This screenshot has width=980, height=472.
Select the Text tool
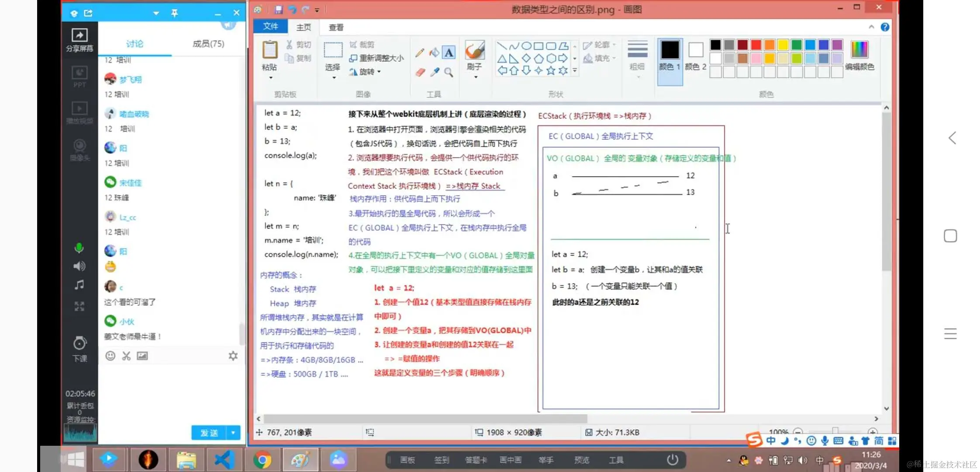[x=449, y=53]
